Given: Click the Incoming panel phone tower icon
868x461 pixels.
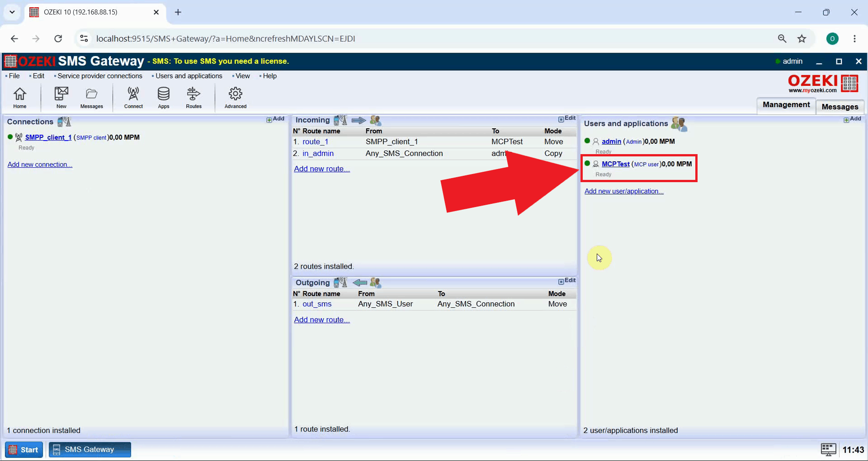Looking at the screenshot, I should coord(340,120).
